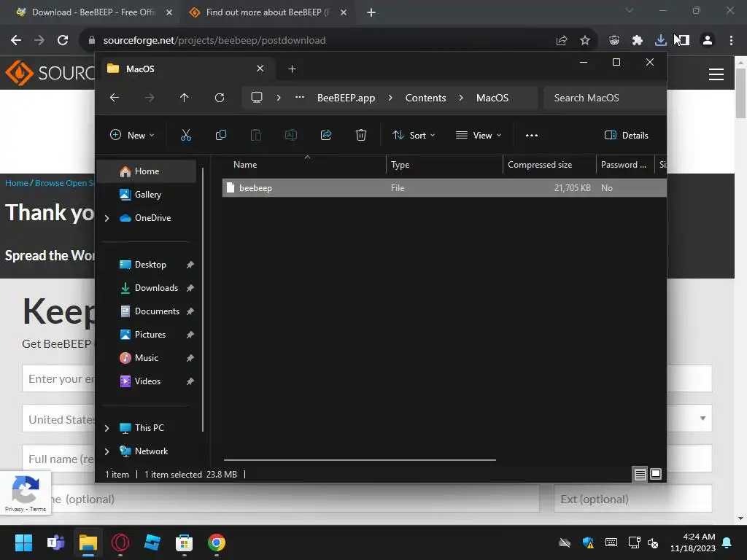Image resolution: width=747 pixels, height=560 pixels.
Task: Click chevron after BeeBEEP.app in breadcrumb
Action: [x=390, y=98]
